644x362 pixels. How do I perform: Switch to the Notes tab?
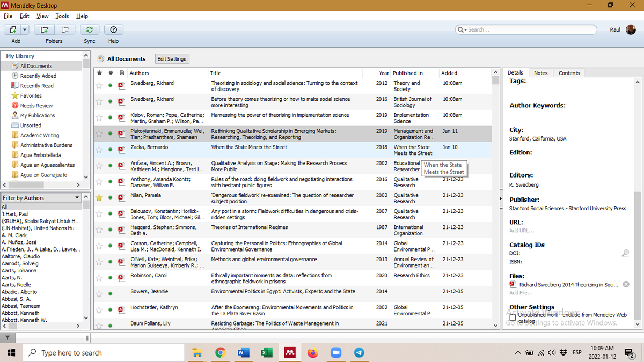(541, 73)
